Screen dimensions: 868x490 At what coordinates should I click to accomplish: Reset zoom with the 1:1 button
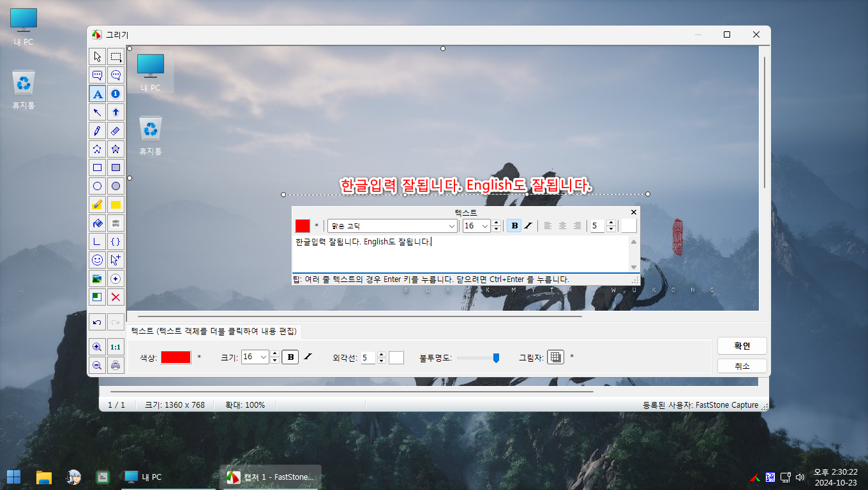(116, 347)
